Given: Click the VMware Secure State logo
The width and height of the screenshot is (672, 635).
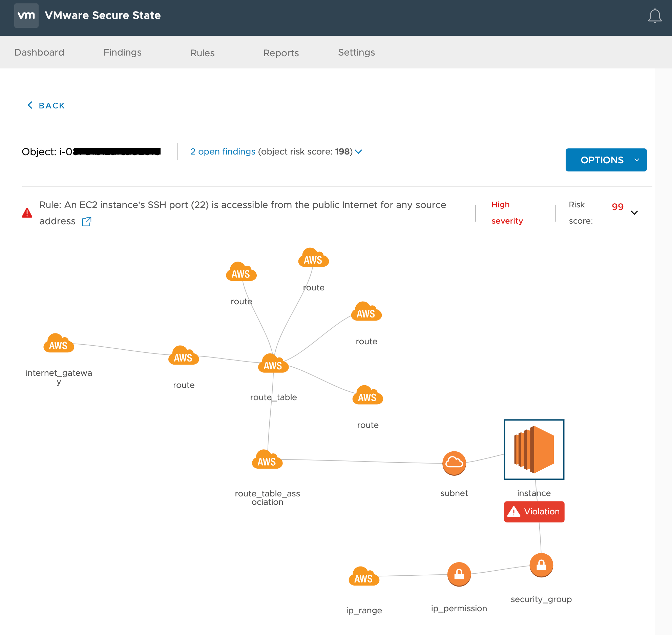Looking at the screenshot, I should (x=26, y=15).
